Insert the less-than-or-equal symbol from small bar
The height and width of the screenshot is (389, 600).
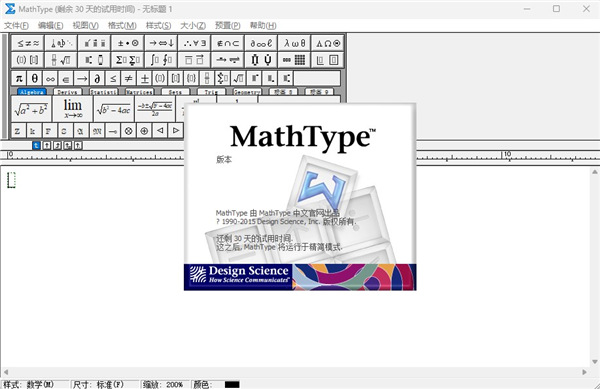coord(113,78)
